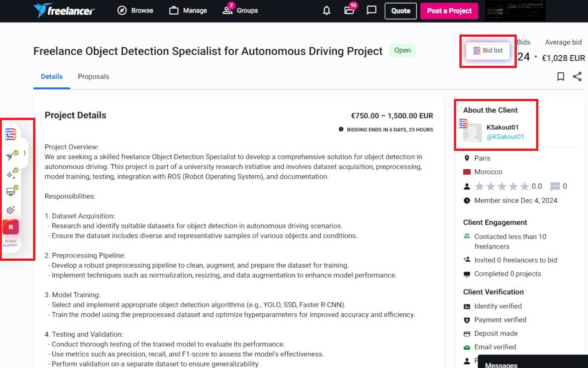Click the project title heading

(208, 51)
